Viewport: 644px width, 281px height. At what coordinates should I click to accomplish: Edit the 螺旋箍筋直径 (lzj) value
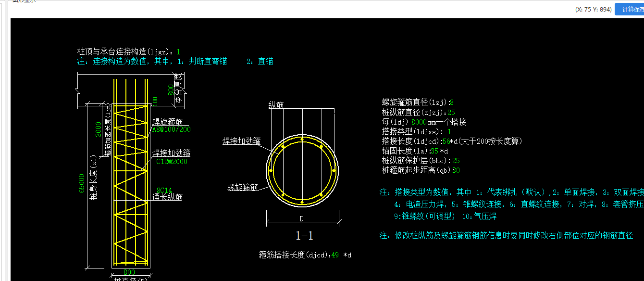tap(452, 102)
